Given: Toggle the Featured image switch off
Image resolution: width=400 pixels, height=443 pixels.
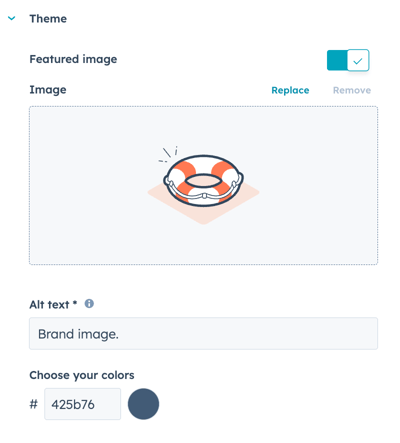Looking at the screenshot, I should coord(348,60).
